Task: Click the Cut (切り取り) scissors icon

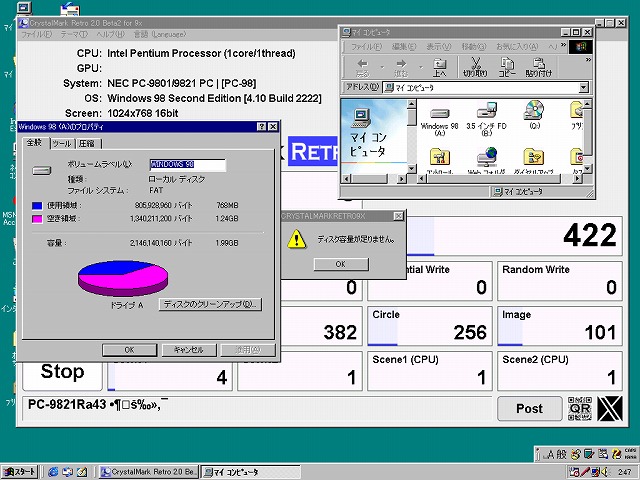Action: click(475, 67)
